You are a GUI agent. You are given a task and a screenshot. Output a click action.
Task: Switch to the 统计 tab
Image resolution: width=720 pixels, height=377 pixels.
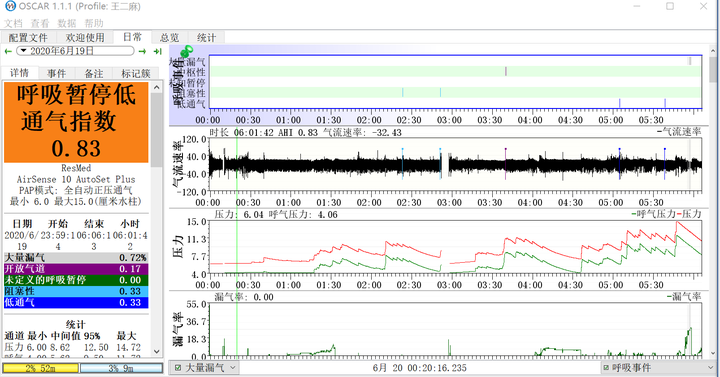(206, 38)
